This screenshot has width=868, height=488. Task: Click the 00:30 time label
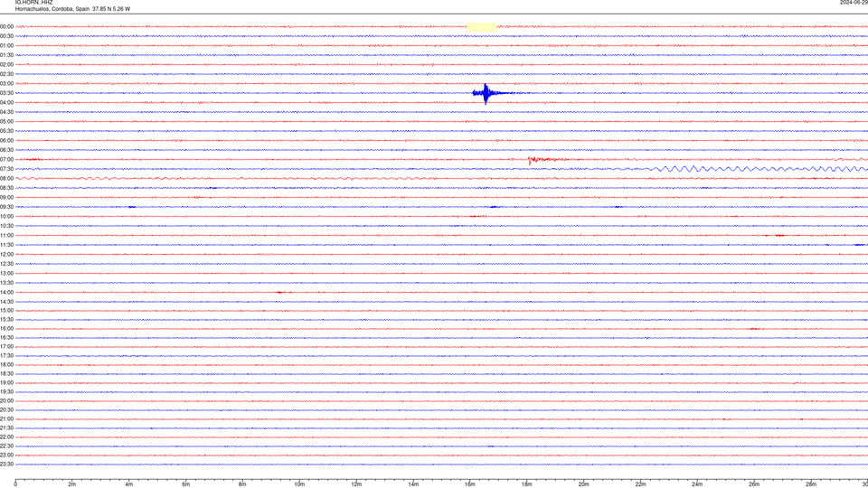[x=6, y=36]
